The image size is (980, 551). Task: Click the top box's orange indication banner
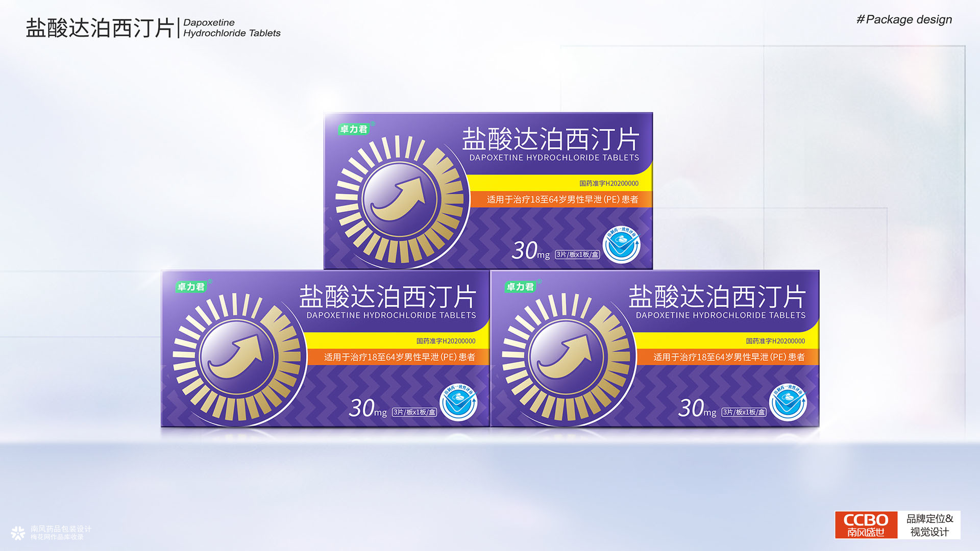(561, 199)
